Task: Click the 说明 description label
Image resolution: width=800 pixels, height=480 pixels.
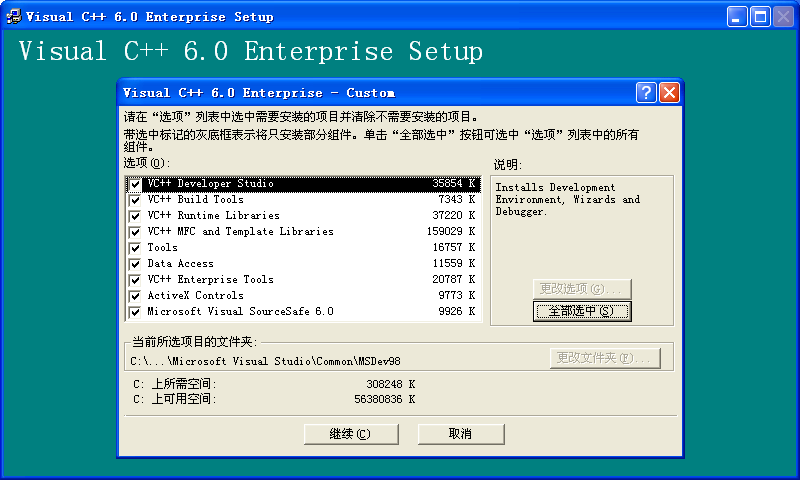Action: (508, 165)
